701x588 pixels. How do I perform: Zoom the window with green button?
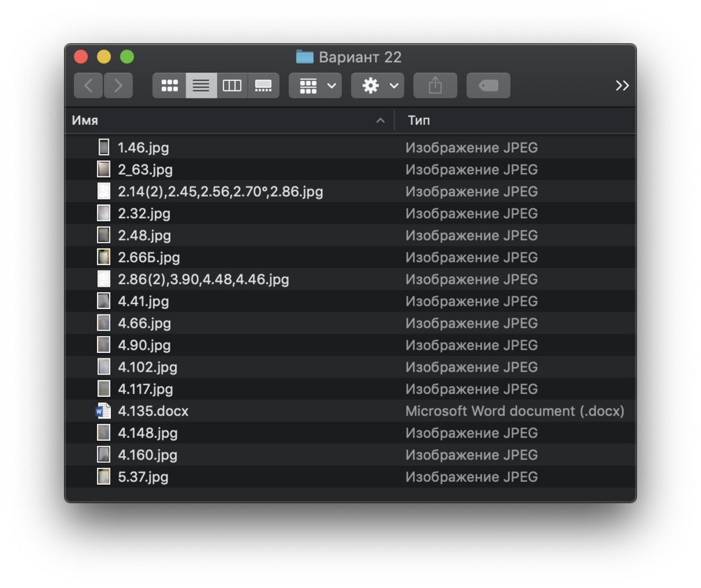127,56
